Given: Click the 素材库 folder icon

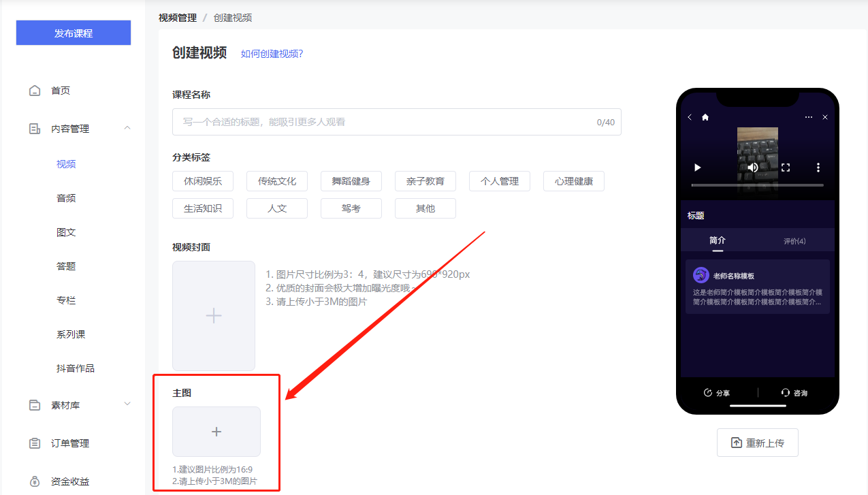Looking at the screenshot, I should click(35, 405).
